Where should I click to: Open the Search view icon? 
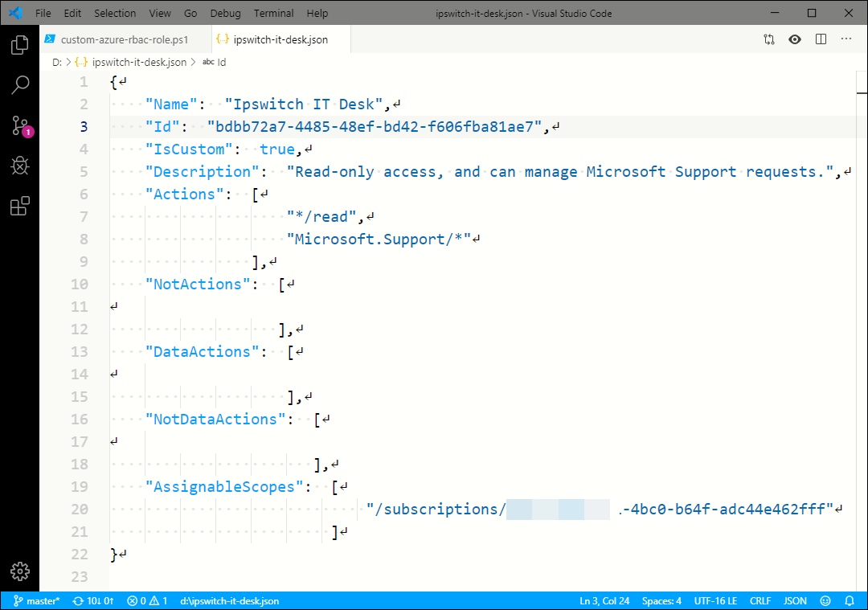click(x=20, y=85)
